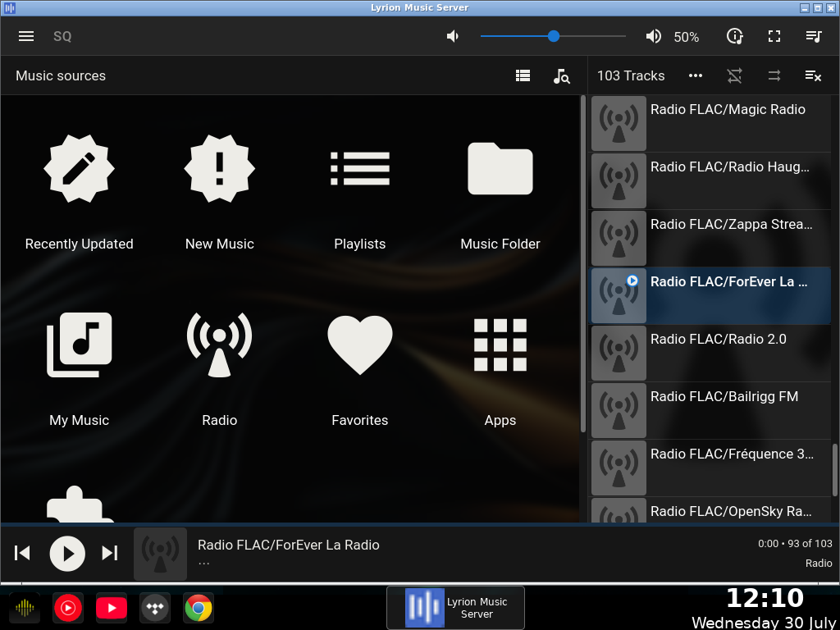Click the taskbar clock 12:10
The height and width of the screenshot is (630, 840).
(765, 598)
